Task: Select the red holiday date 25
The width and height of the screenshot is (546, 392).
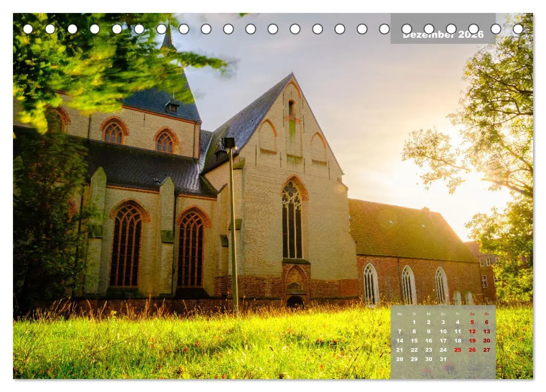Action: (458, 350)
